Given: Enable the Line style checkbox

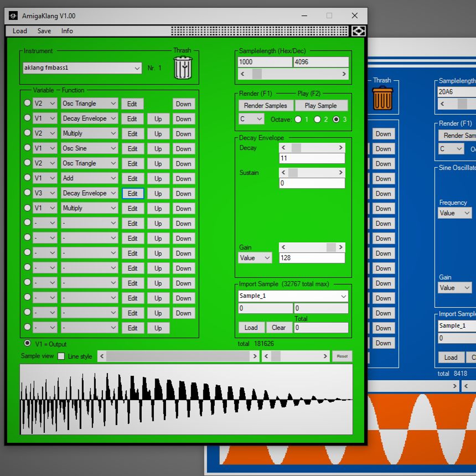Looking at the screenshot, I should [61, 356].
